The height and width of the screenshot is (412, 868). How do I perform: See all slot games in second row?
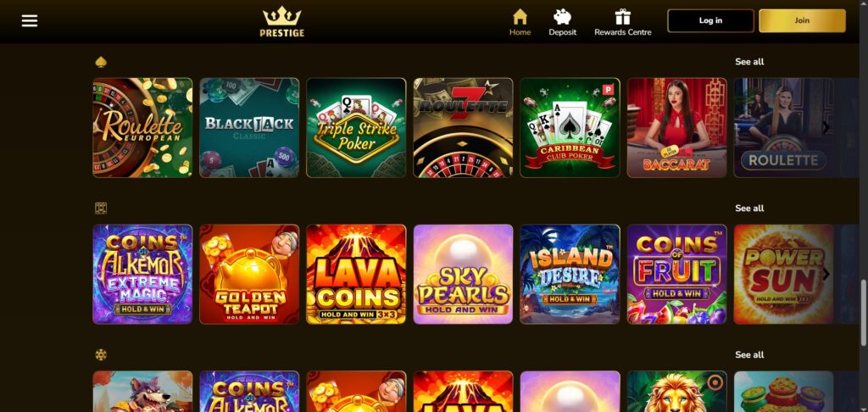(749, 209)
